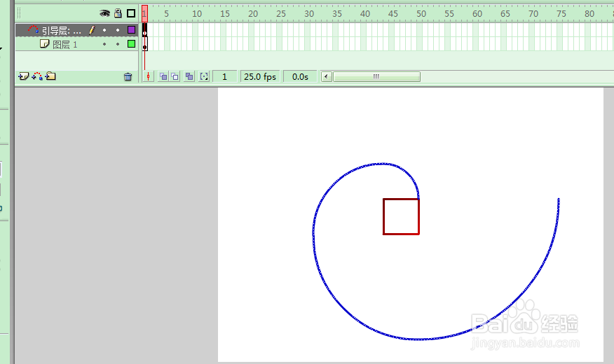This screenshot has width=614, height=364.
Task: Enable the Onion Skin button
Action: 163,76
